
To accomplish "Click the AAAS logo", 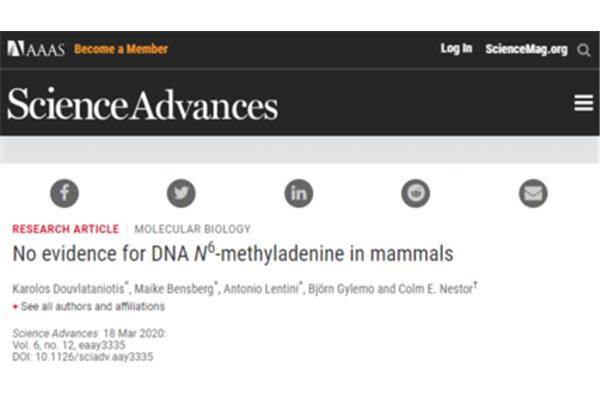I will (x=36, y=49).
